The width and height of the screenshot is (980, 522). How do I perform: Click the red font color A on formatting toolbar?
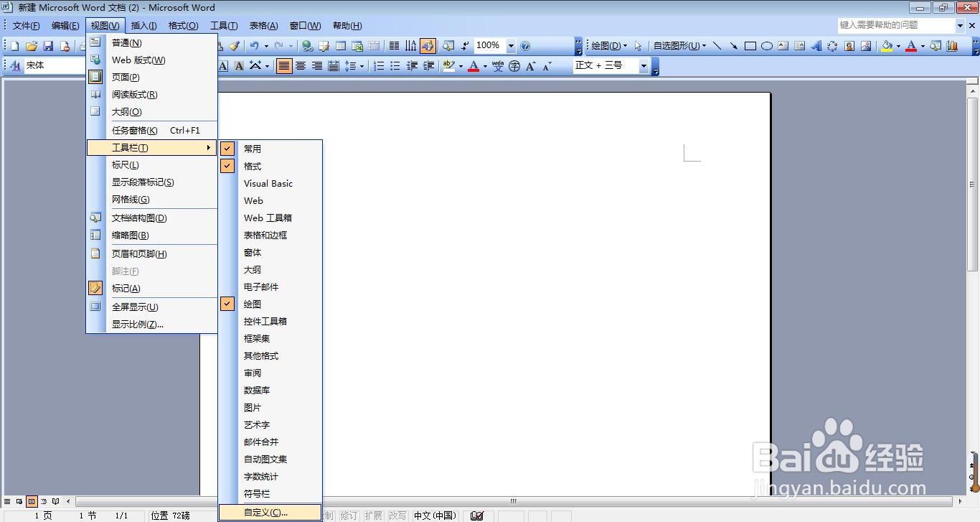tap(473, 66)
